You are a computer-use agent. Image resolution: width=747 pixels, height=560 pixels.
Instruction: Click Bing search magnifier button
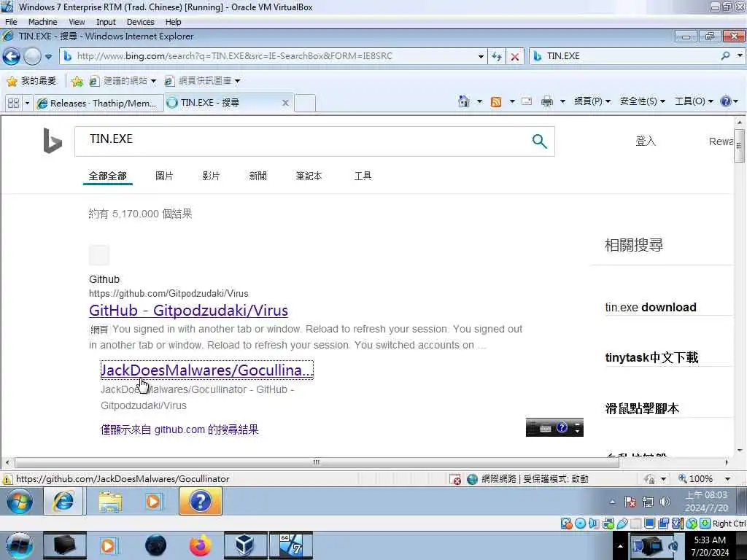(539, 141)
